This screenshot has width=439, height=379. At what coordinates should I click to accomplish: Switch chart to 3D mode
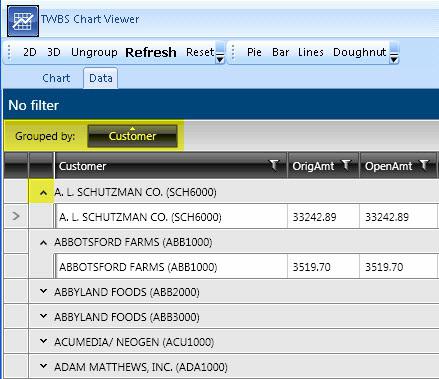click(x=54, y=52)
